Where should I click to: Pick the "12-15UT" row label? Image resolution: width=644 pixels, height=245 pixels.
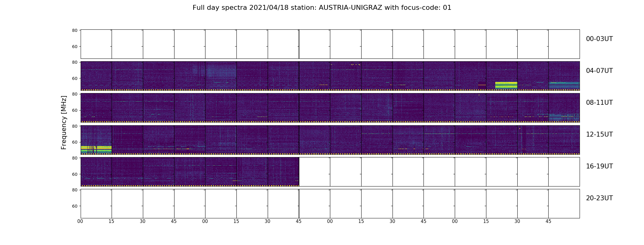coord(599,134)
